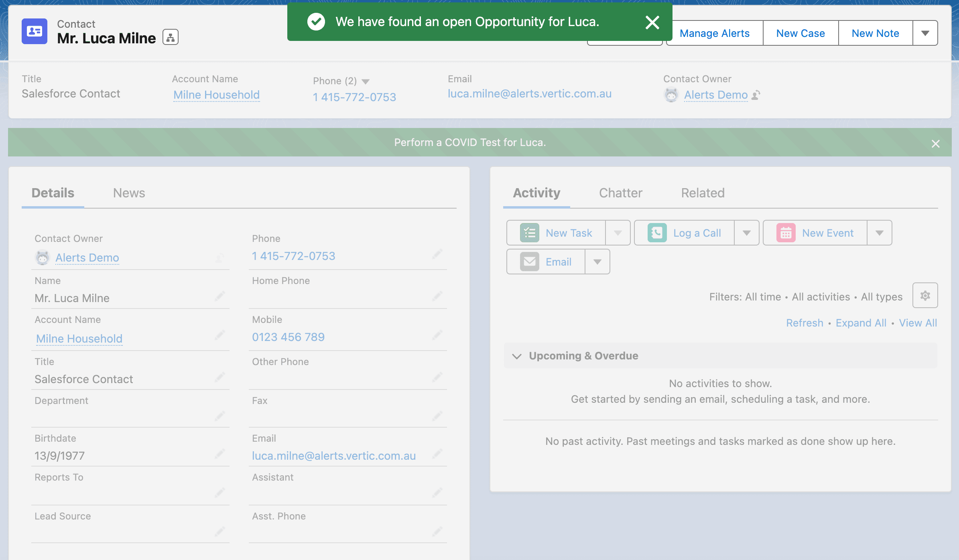Dismiss the COVID Test alert banner

(936, 144)
